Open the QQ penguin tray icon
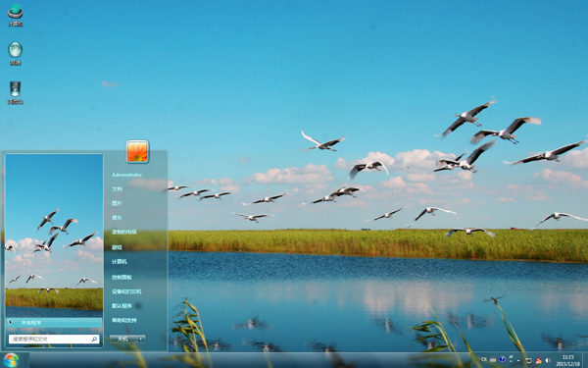This screenshot has width=588, height=368. tap(538, 360)
